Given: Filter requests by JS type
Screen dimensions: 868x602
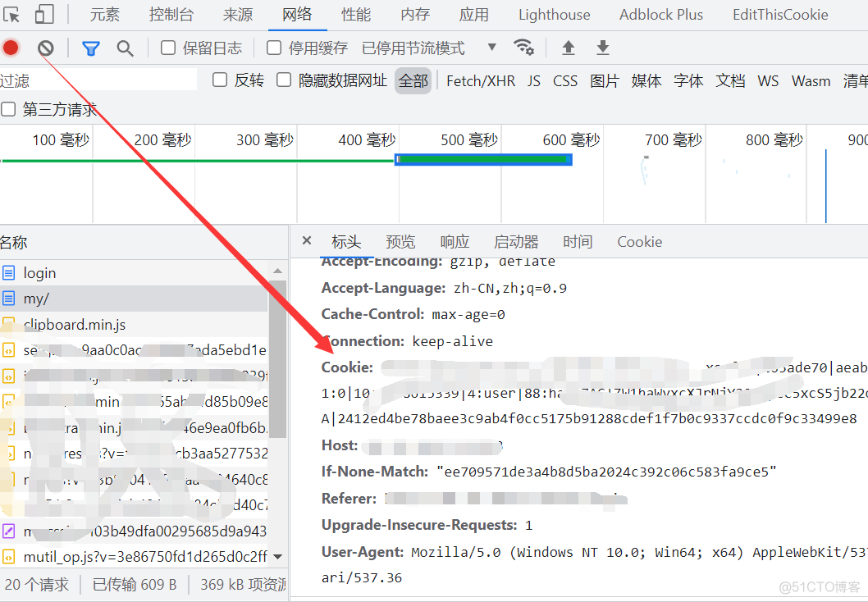Looking at the screenshot, I should pyautogui.click(x=533, y=80).
